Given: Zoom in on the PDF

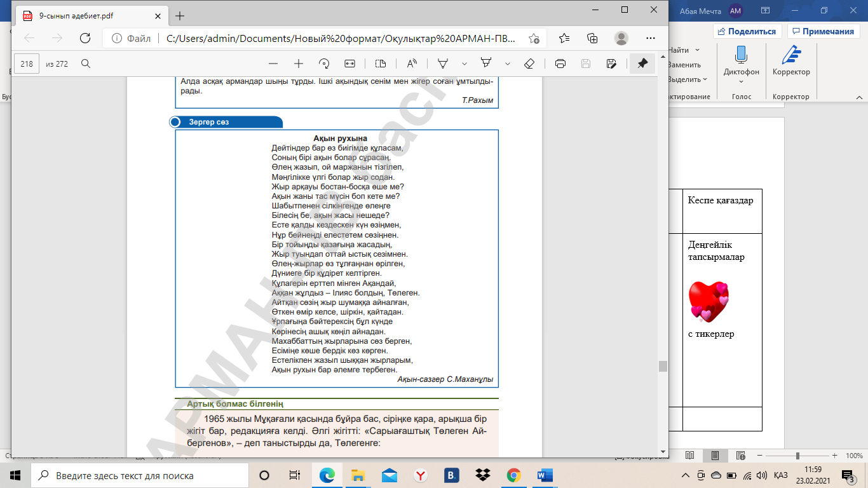Looking at the screenshot, I should (x=299, y=64).
